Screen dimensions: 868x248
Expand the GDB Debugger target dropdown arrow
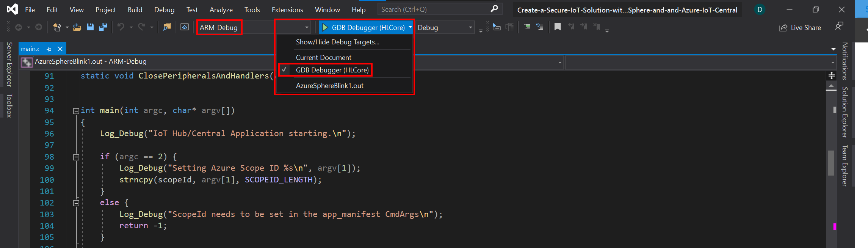coord(410,27)
